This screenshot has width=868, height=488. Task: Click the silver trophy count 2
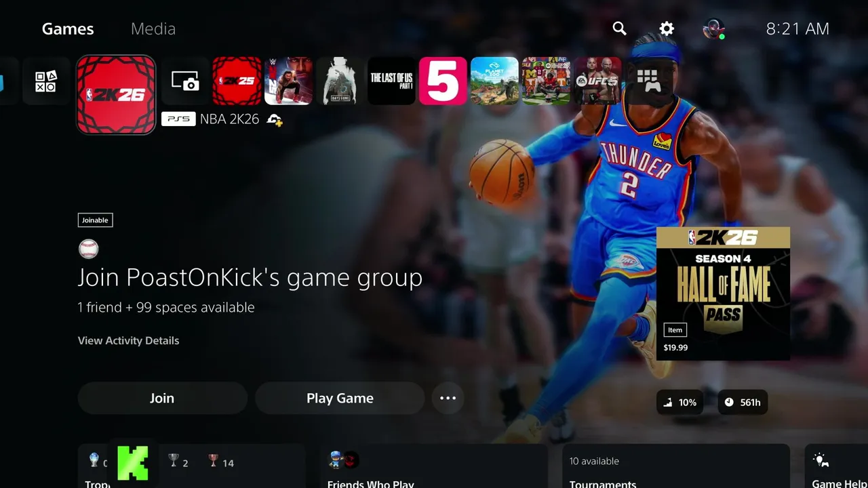pyautogui.click(x=178, y=462)
